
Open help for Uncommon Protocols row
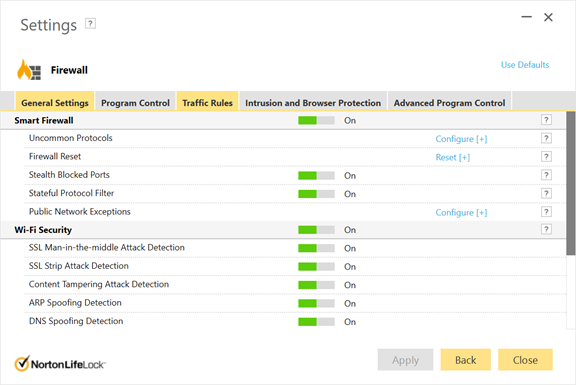(546, 138)
